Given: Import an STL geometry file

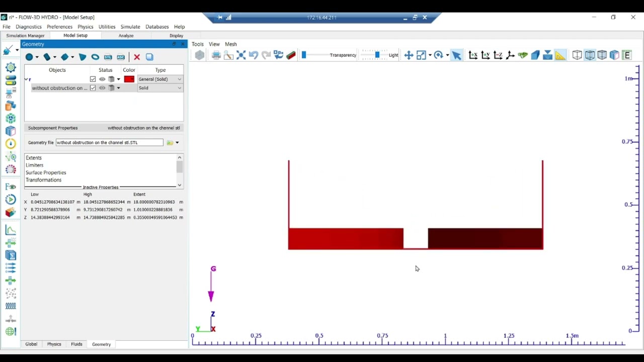Looking at the screenshot, I should pyautogui.click(x=108, y=57).
